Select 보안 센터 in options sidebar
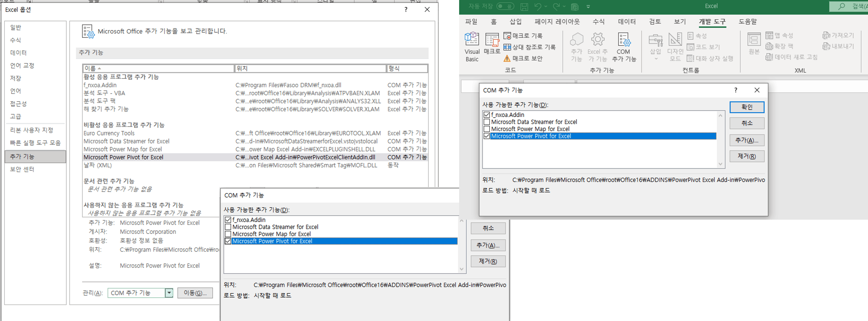This screenshot has width=868, height=321. point(22,169)
